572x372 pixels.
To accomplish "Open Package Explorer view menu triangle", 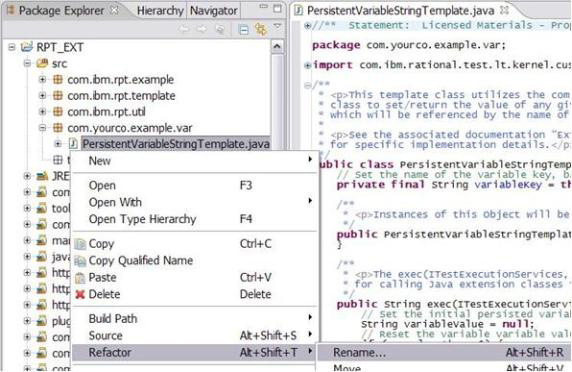I will tap(278, 26).
